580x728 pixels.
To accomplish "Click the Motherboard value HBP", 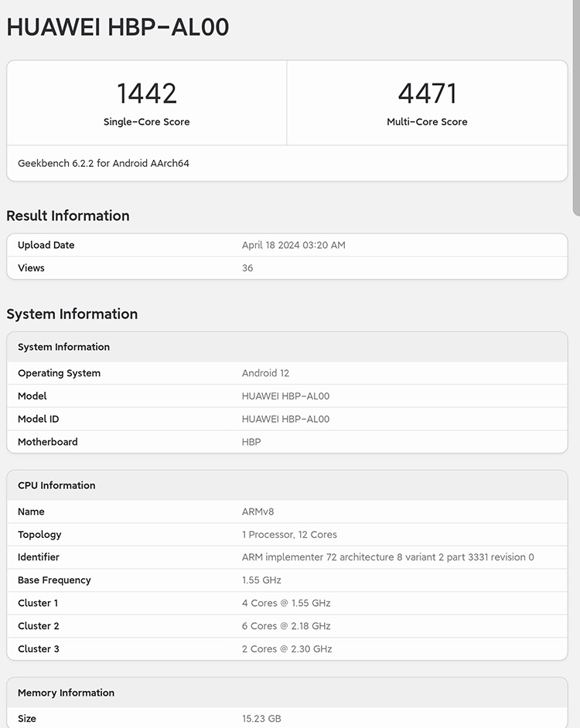I will pyautogui.click(x=251, y=442).
